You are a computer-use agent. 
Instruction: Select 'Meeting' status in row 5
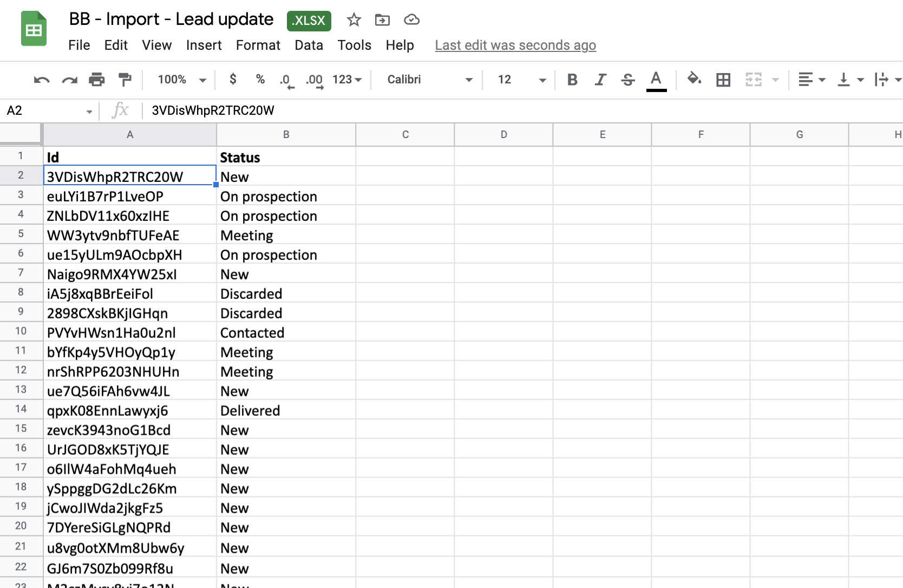tap(286, 234)
